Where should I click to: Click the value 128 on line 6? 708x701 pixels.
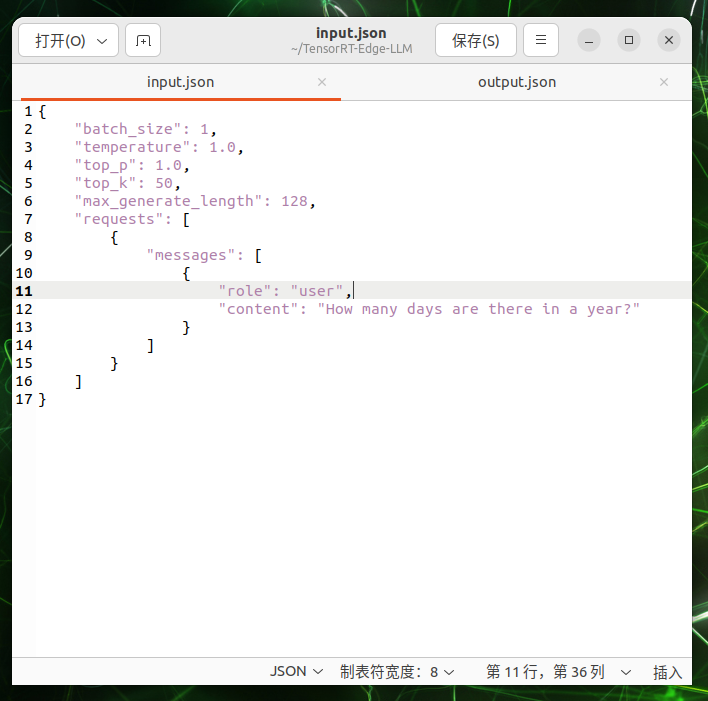(294, 201)
